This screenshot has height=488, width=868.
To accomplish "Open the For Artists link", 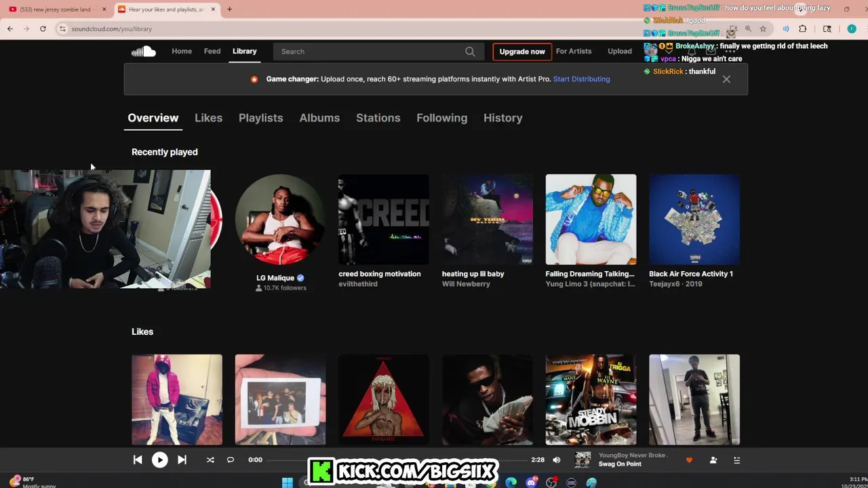I will [x=574, y=52].
